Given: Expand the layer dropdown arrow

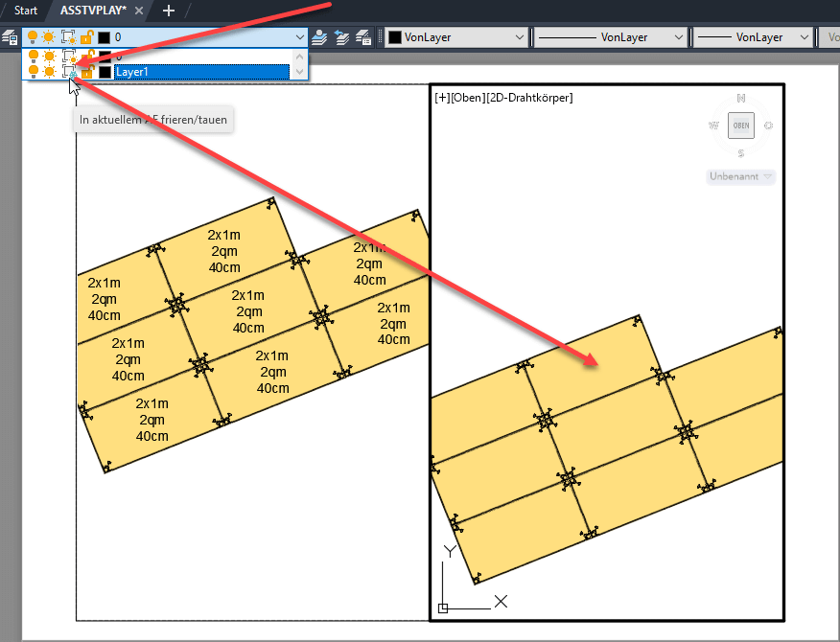Looking at the screenshot, I should click(300, 37).
